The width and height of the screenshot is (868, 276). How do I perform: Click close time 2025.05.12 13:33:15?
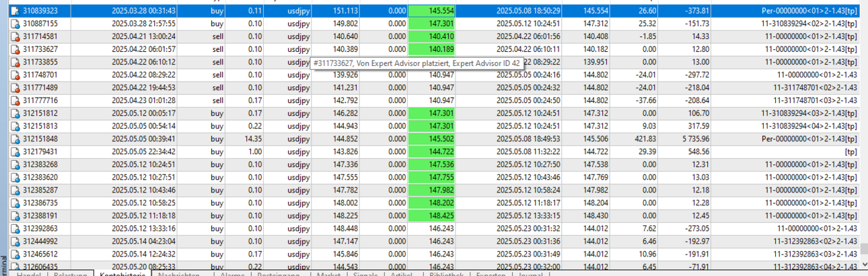pyautogui.click(x=529, y=216)
